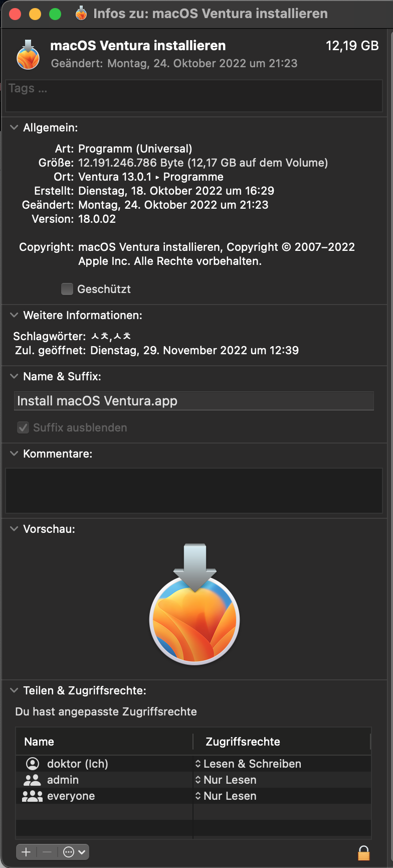Toggle the Geschützt checkbox

[67, 289]
